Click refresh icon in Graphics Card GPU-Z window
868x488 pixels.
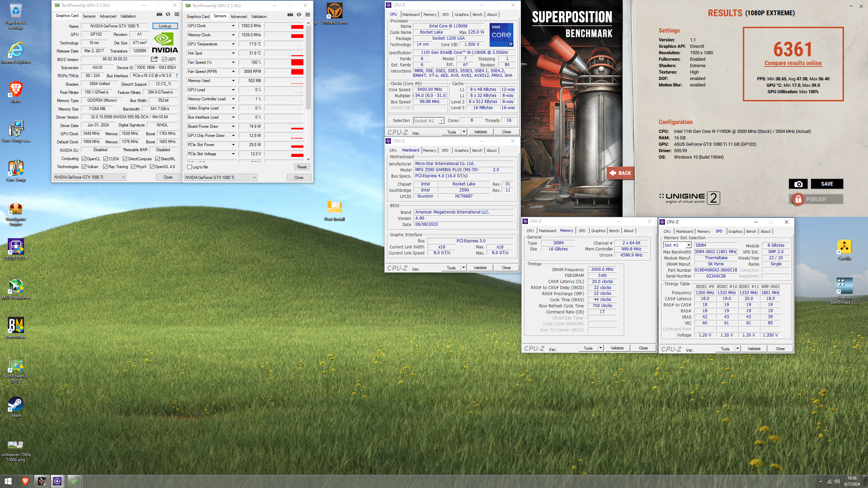pos(168,15)
